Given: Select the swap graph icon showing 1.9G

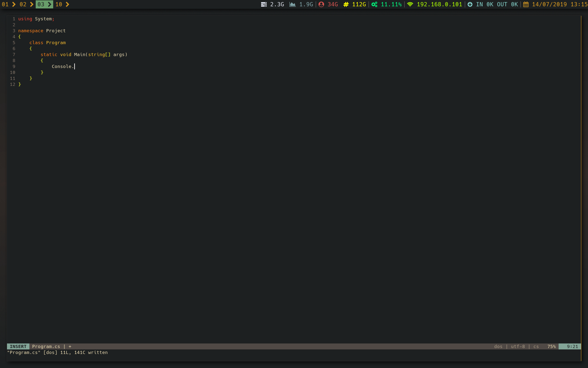Looking at the screenshot, I should coord(293,4).
